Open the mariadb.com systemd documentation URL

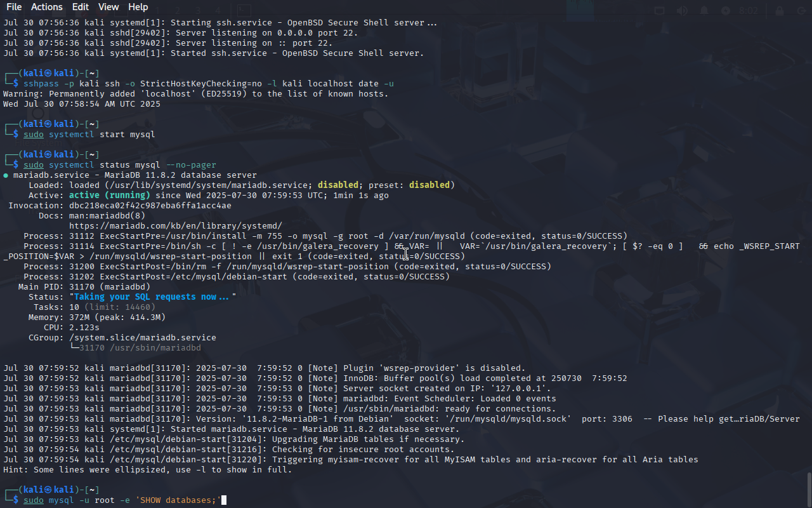click(176, 226)
